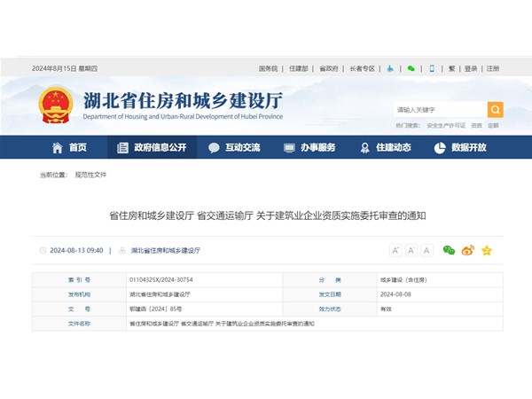
Task: Open the 政府信息公开 navigation tab
Action: 152,147
